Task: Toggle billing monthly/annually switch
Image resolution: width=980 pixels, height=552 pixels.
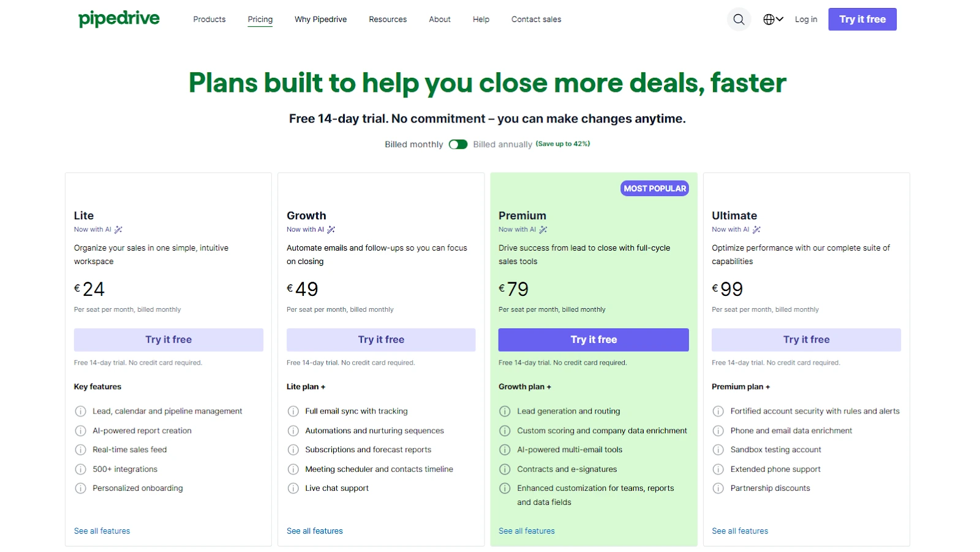Action: [458, 145]
